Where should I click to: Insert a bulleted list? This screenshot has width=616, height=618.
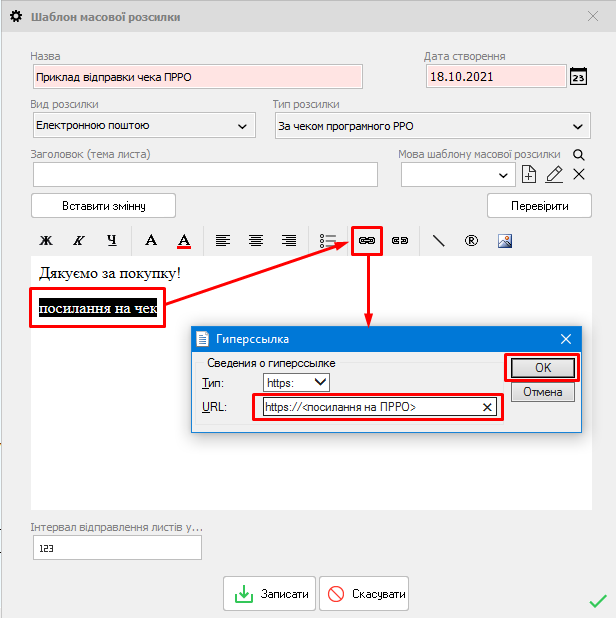click(x=328, y=240)
